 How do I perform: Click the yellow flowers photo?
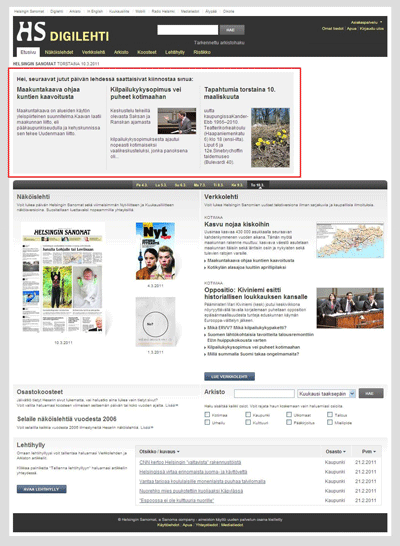pos(270,138)
